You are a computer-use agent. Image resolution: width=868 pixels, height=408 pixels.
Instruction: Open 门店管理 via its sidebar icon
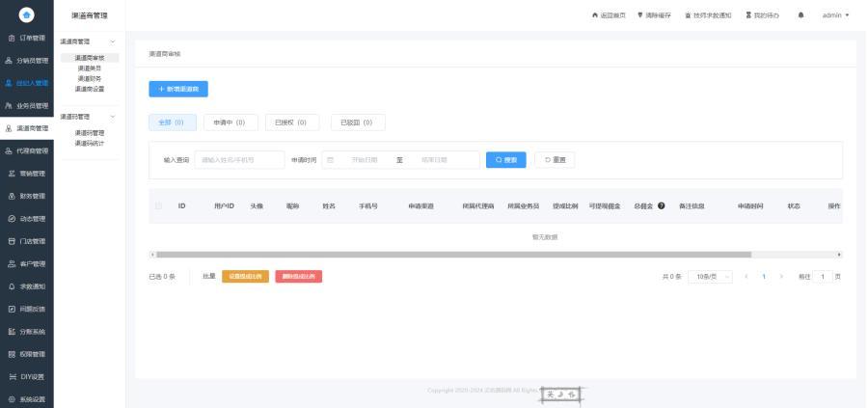pos(12,241)
